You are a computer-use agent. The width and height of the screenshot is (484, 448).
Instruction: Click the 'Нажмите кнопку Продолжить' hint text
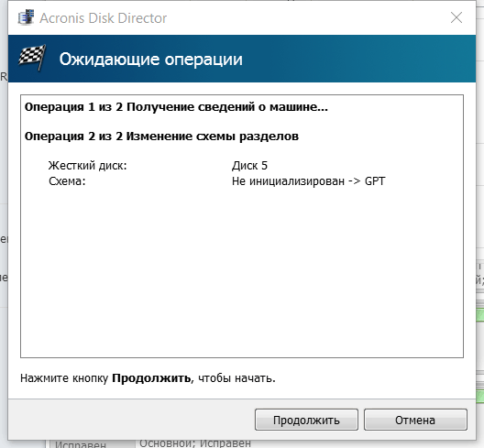148,378
